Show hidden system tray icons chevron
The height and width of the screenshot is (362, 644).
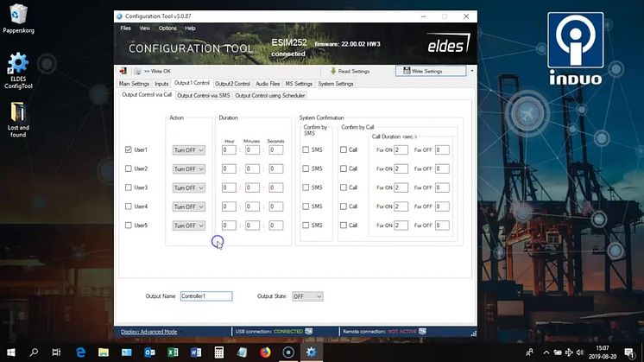[546, 352]
